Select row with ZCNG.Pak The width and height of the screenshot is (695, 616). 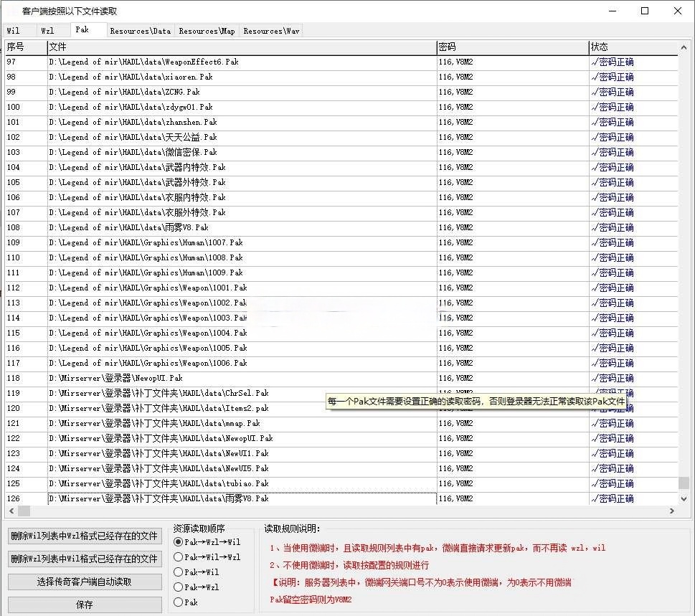coord(341,93)
